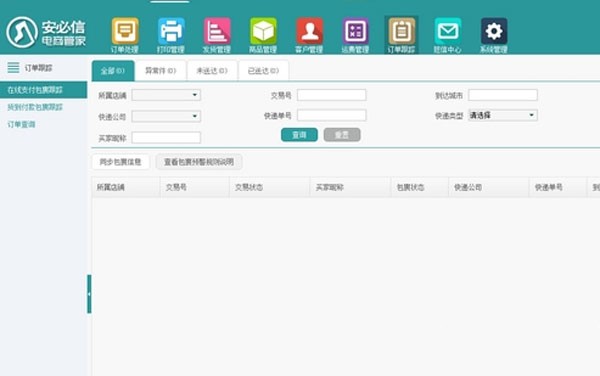Click the 交易号 column header
The width and height of the screenshot is (600, 376).
(x=195, y=187)
